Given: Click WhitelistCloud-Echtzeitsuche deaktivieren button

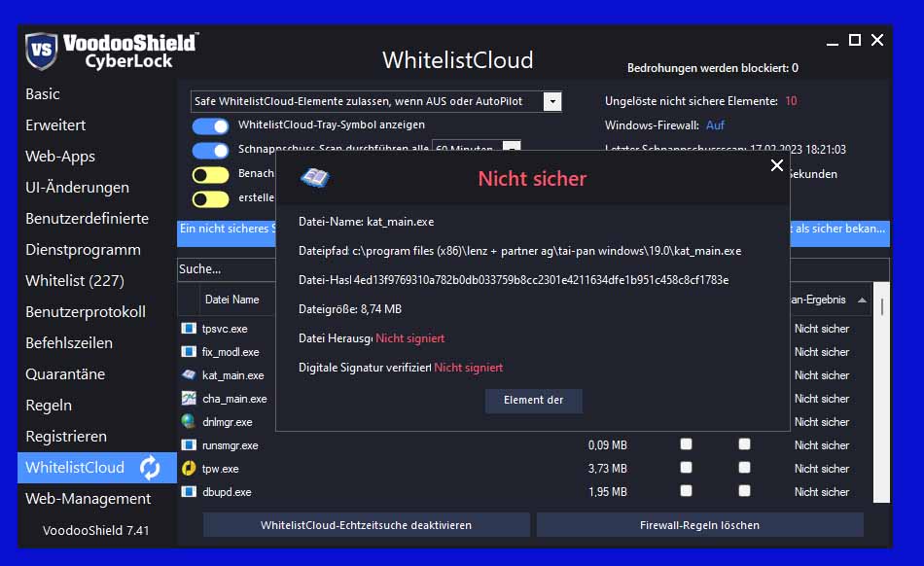Looking at the screenshot, I should pos(366,525).
